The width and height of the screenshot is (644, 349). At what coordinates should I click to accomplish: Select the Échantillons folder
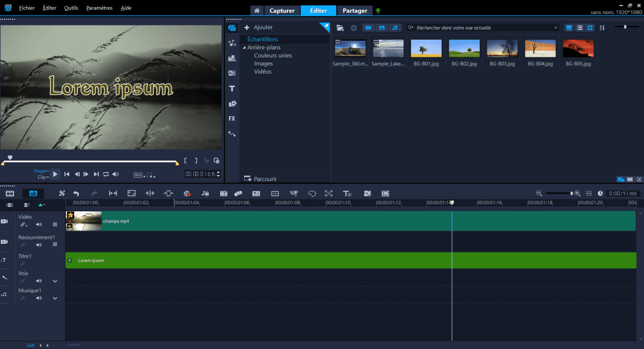coord(262,39)
